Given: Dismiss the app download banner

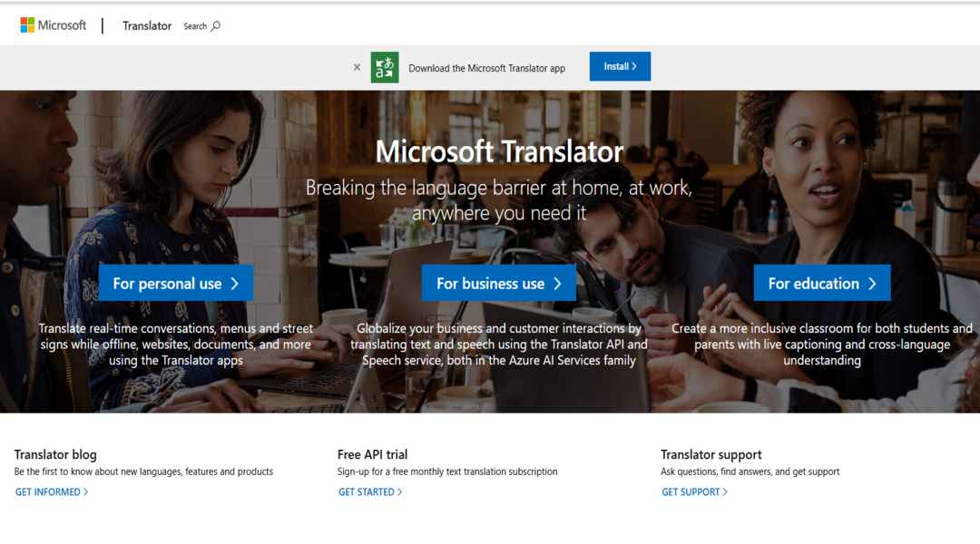Looking at the screenshot, I should pyautogui.click(x=357, y=67).
